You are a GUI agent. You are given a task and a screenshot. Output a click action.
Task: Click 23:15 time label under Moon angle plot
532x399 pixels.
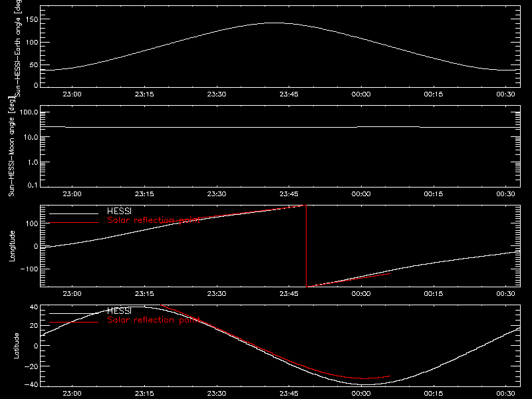pos(144,194)
